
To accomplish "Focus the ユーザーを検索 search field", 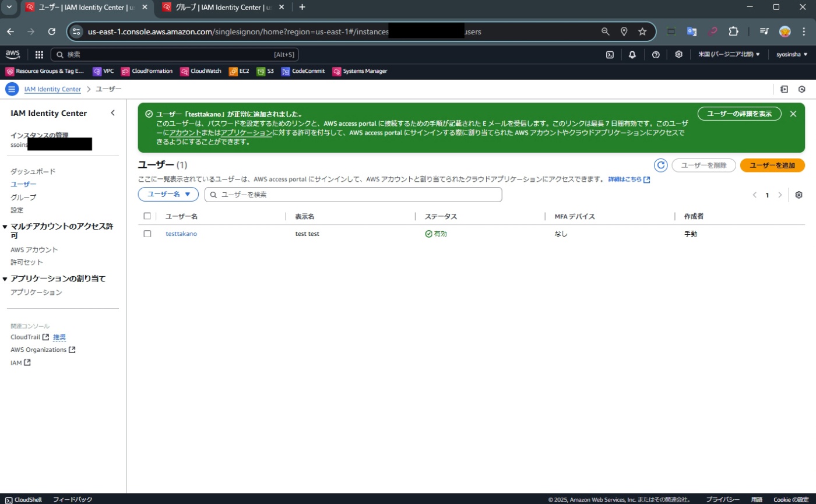I will (x=353, y=195).
